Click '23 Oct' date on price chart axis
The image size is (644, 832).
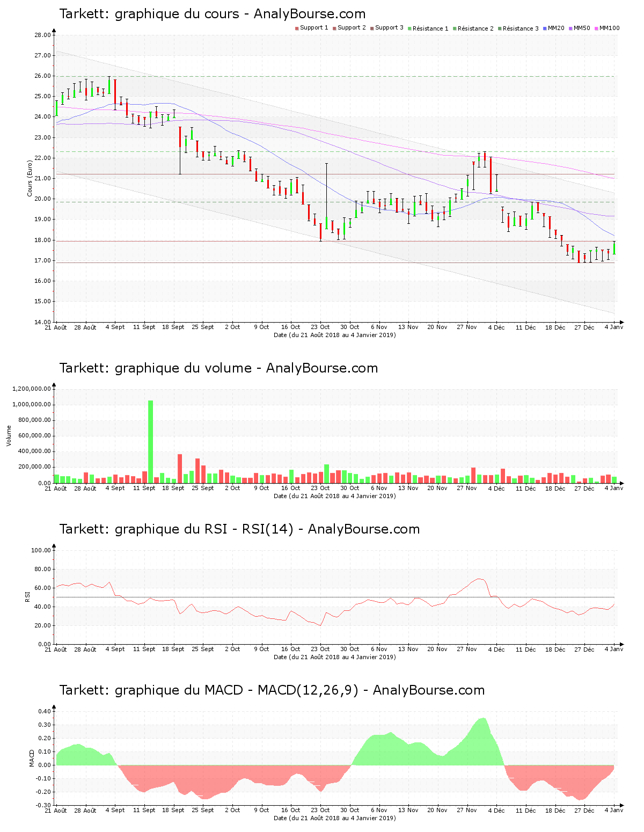pos(320,327)
